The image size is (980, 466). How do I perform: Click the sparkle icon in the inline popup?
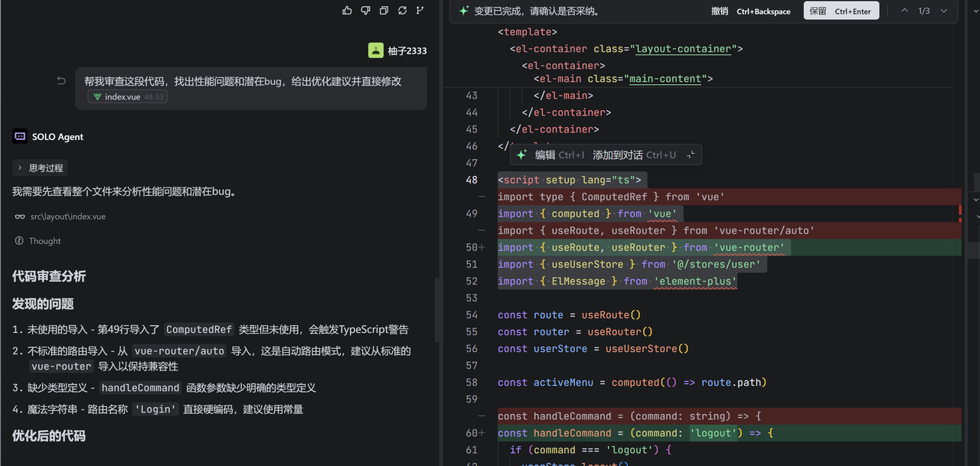coord(521,155)
